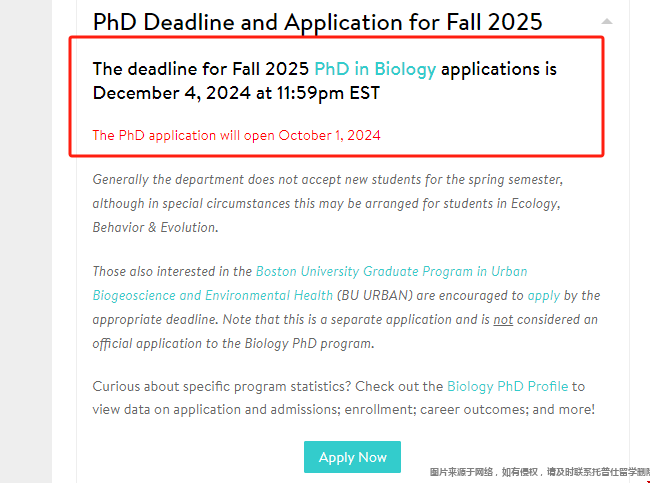650x483 pixels.
Task: Click the Chinese watermark text at bottom right
Action: coord(540,472)
